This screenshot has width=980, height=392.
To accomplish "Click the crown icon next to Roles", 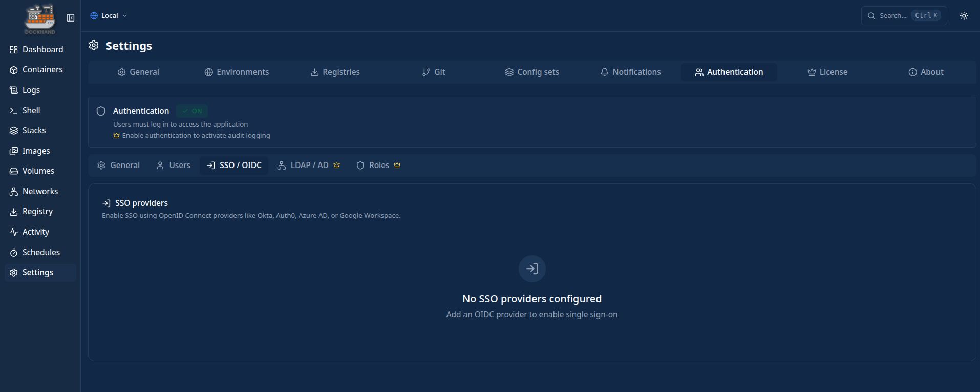I will tap(397, 166).
